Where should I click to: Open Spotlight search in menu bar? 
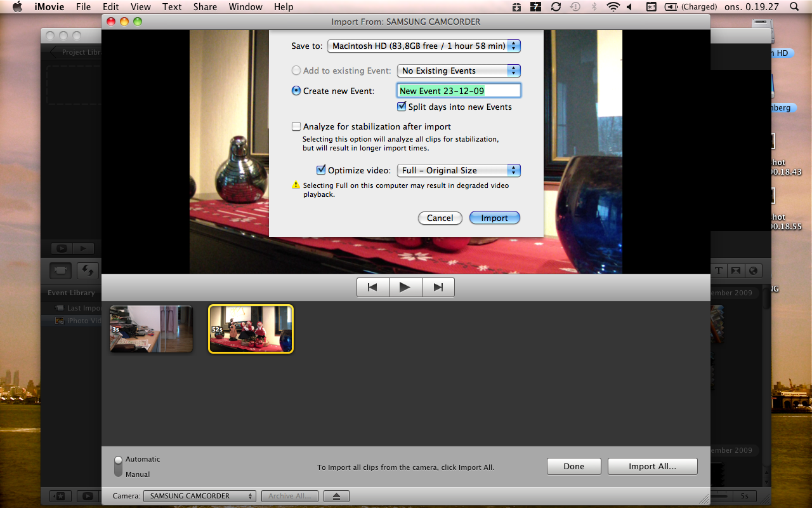point(794,7)
